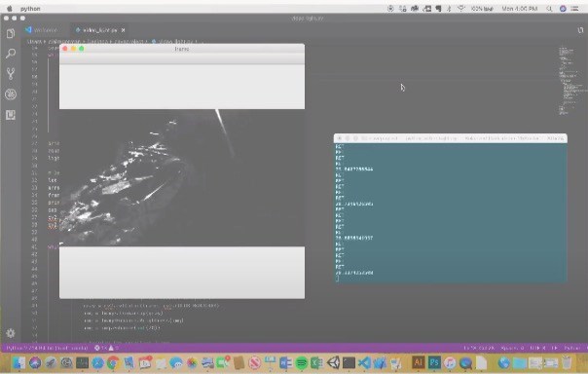The image size is (588, 374).
Task: Open Finder from the dock
Action: click(18, 362)
